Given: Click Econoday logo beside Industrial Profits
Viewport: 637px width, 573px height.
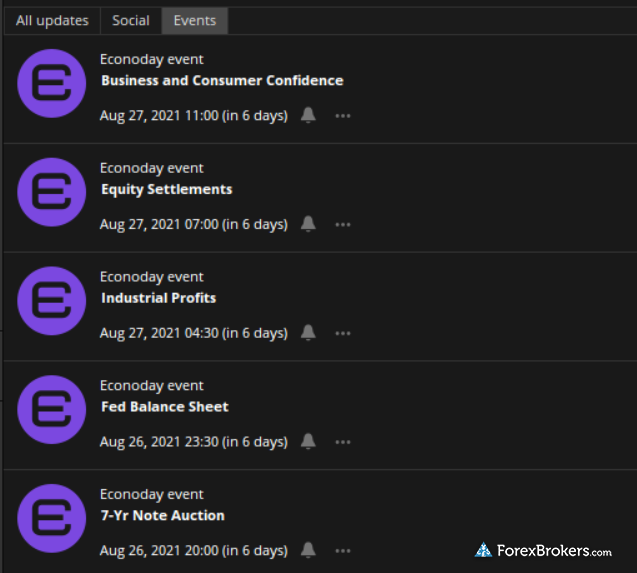Looking at the screenshot, I should click(52, 301).
